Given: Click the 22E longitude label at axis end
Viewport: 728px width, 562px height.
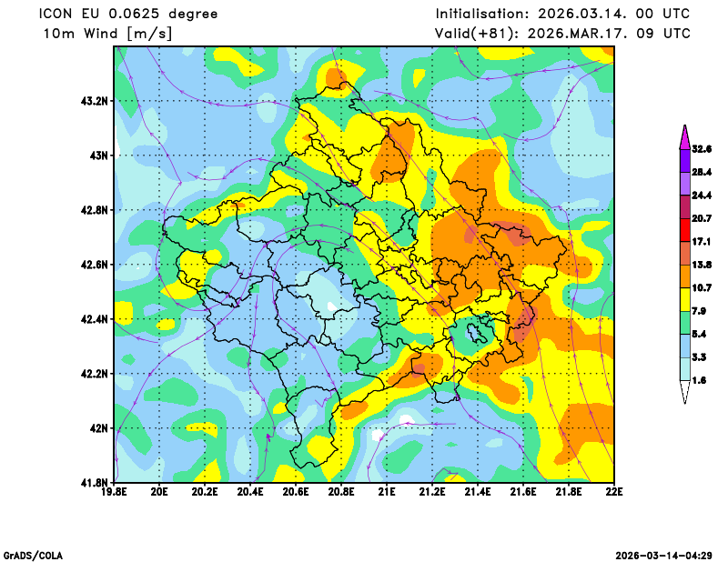Looking at the screenshot, I should pyautogui.click(x=613, y=493).
